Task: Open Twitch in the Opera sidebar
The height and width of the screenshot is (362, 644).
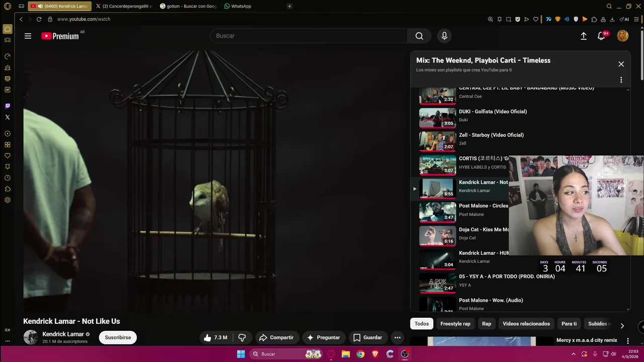Action: 8,106
